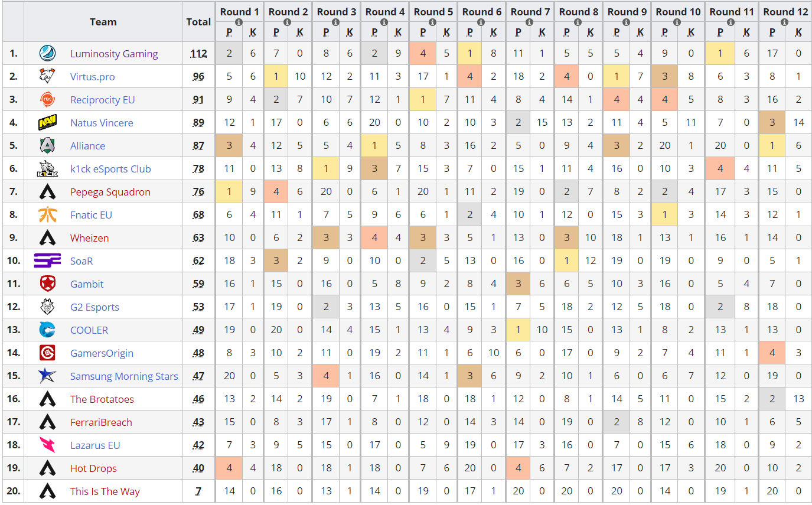The image size is (812, 505).
Task: Click the Natus Vincere yellow logo
Action: (x=47, y=123)
